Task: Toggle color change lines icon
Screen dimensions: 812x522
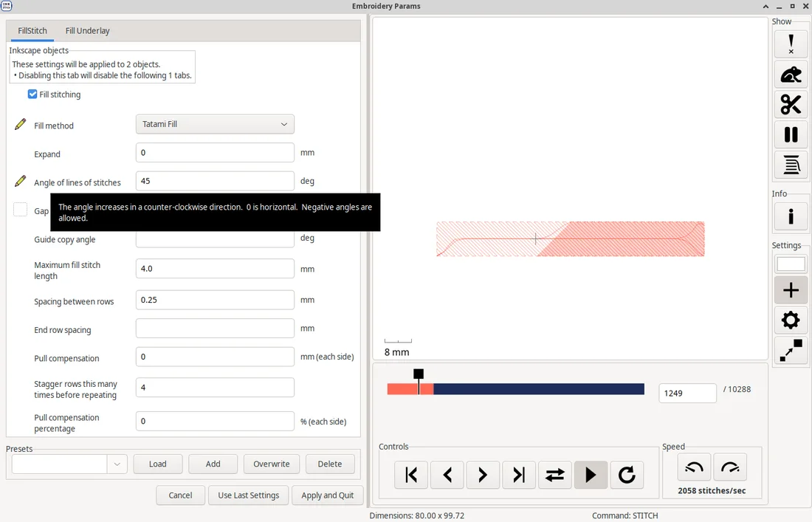Action: (x=791, y=165)
